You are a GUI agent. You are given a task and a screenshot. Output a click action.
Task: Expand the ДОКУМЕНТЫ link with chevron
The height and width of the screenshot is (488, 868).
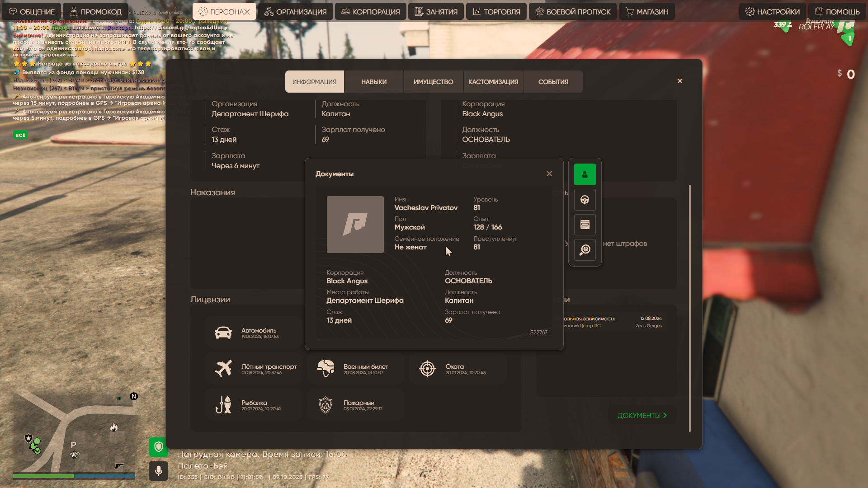[642, 415]
